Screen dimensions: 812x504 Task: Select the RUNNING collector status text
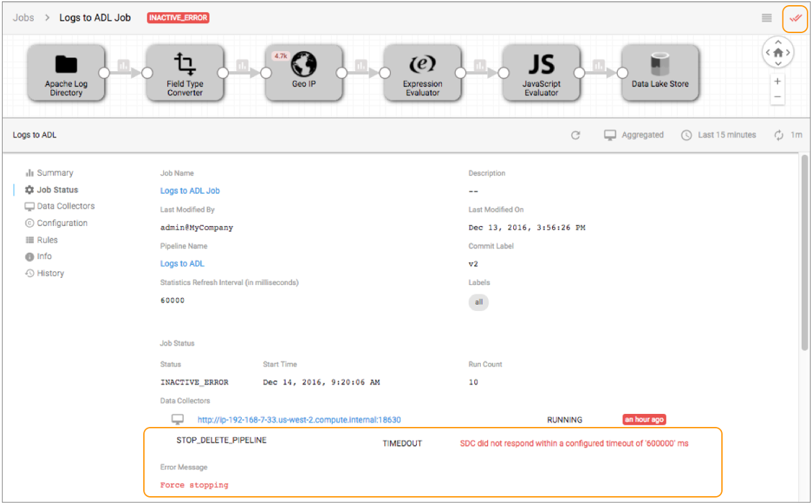(x=564, y=420)
